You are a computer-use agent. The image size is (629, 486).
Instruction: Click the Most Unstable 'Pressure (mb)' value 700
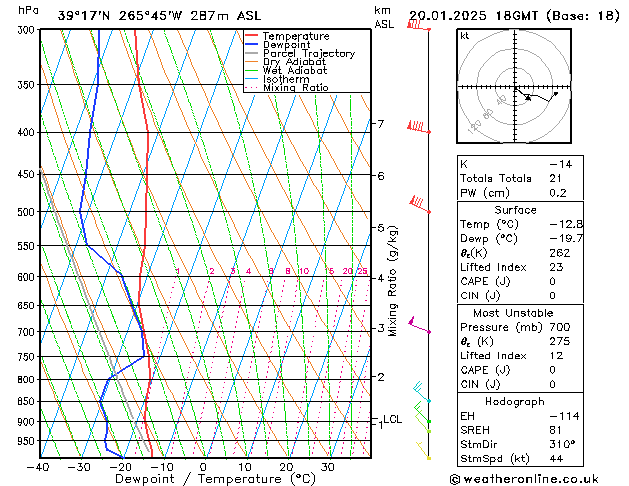560,327
